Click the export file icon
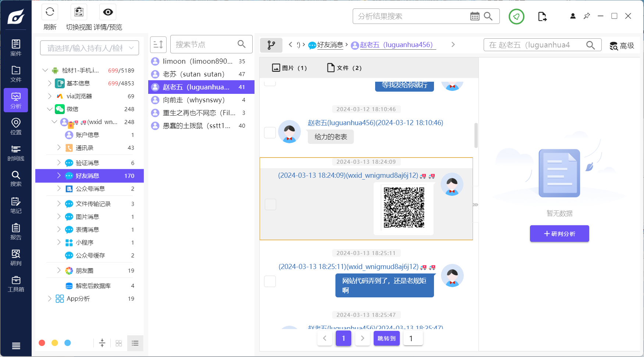The image size is (644, 357). tap(542, 17)
